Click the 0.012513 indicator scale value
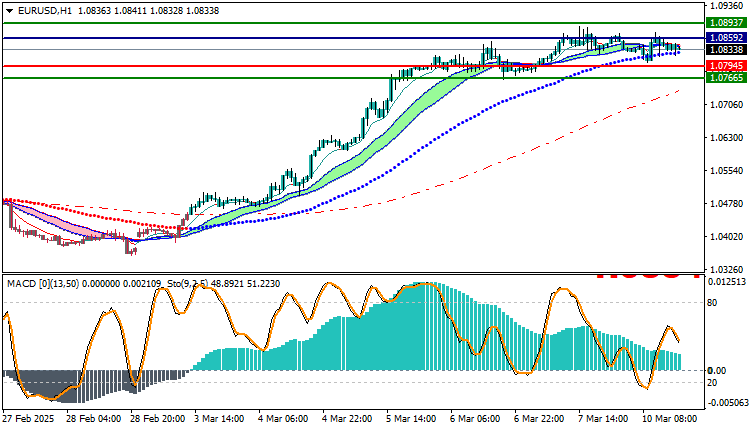Viewport: 750px width, 430px height. [x=727, y=282]
